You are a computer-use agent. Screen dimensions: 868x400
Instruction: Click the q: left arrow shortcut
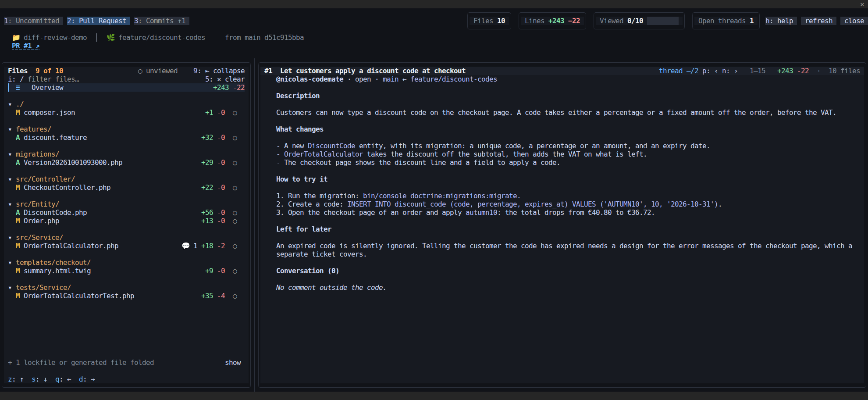tap(63, 379)
